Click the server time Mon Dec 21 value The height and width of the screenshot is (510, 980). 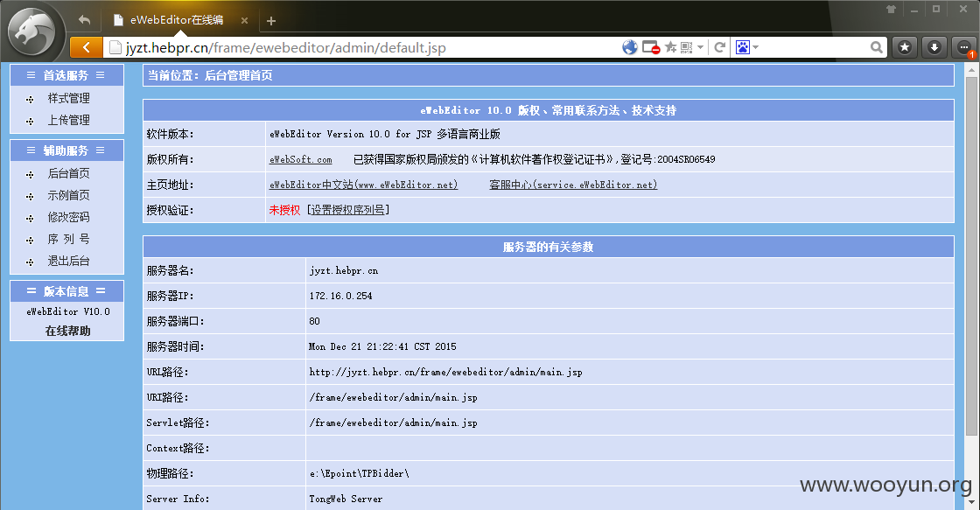click(382, 346)
